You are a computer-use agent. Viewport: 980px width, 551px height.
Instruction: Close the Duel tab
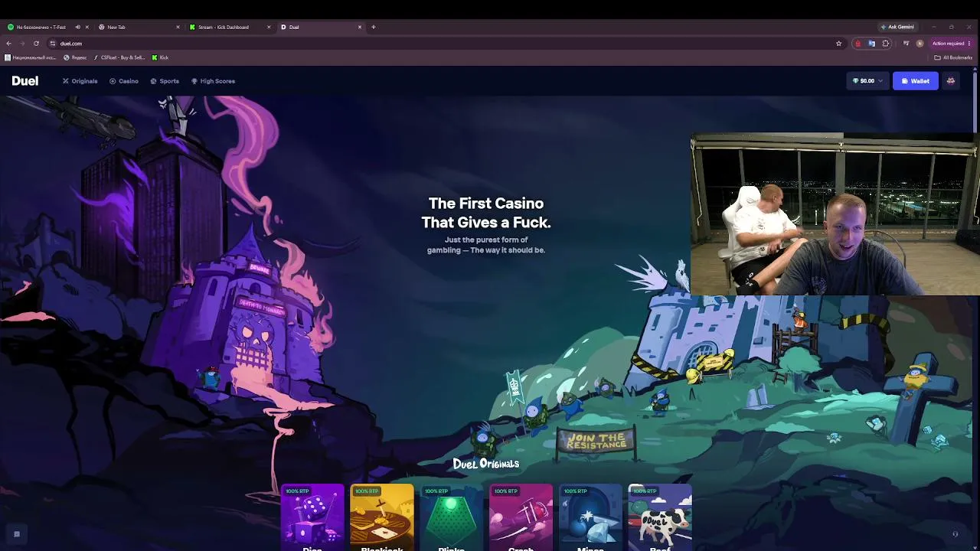[360, 27]
